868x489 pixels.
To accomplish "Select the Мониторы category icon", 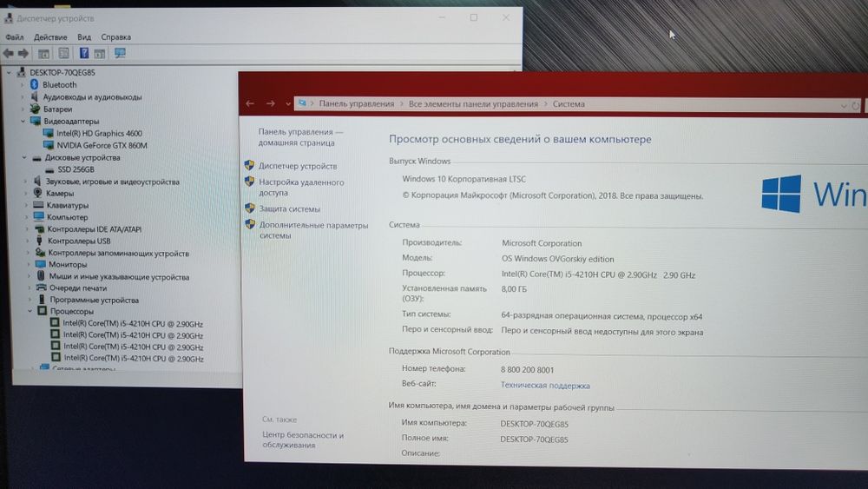I will click(41, 265).
